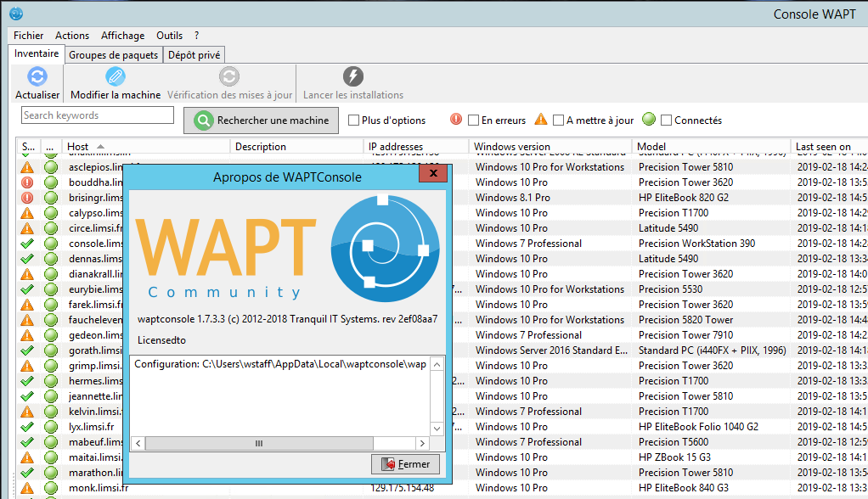Open the Fichier menu
Viewport: 868px width, 499px height.
(x=28, y=36)
